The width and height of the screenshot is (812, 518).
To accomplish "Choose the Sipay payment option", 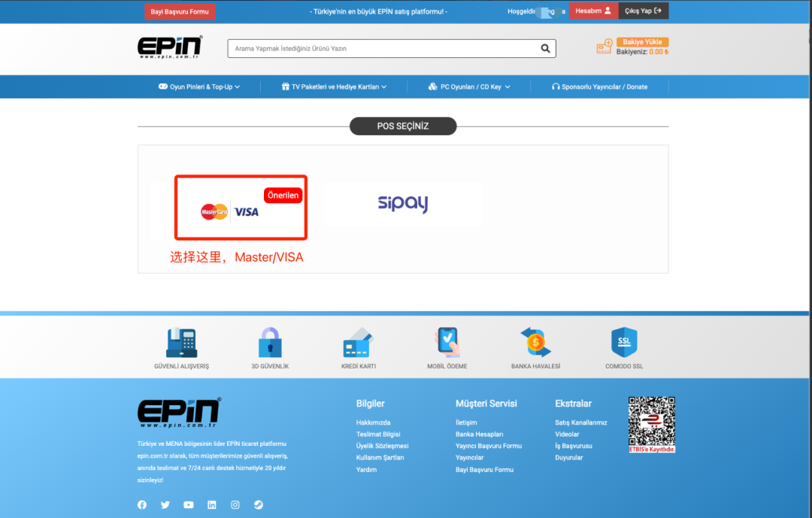I will click(x=403, y=204).
